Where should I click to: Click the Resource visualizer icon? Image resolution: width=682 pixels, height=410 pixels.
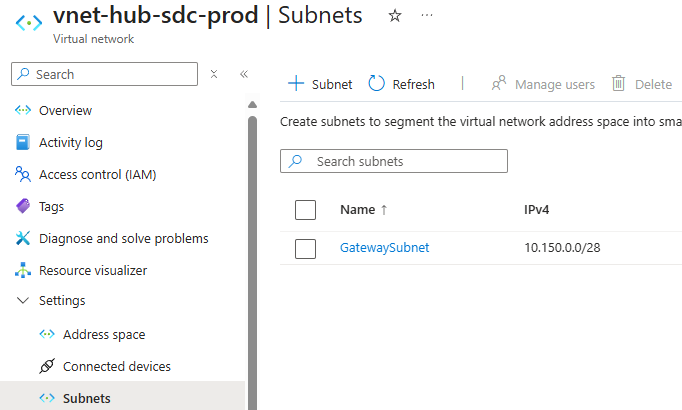(x=23, y=270)
